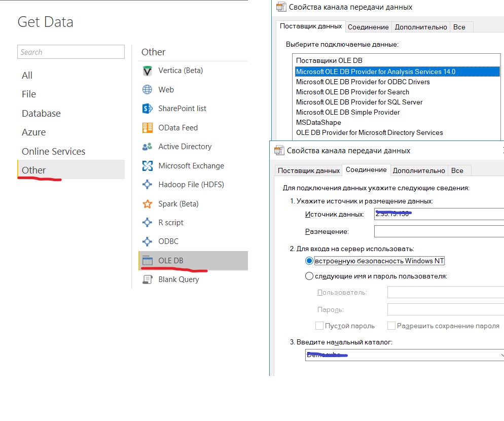The width and height of the screenshot is (504, 421).
Task: Choose the Spark (Beta) star icon
Action: point(147,203)
